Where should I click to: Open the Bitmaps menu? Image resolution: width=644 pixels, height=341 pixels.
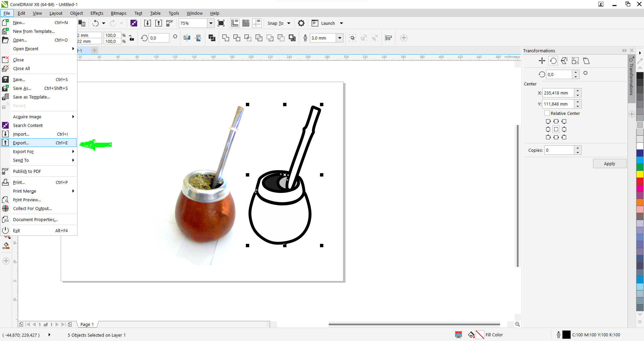(118, 13)
